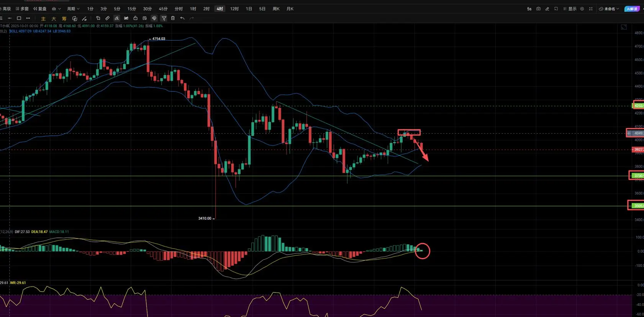
Task: Expand the chart pane corner icon
Action: point(624,27)
